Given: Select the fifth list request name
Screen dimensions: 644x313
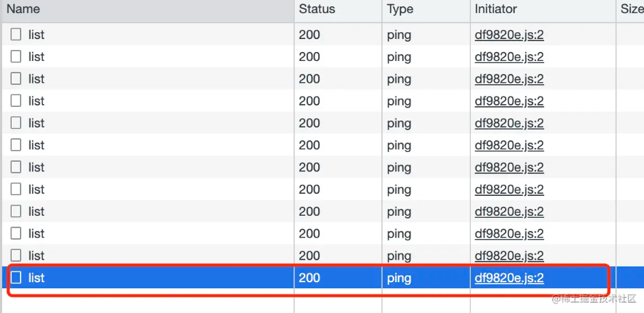Looking at the screenshot, I should 36,123.
